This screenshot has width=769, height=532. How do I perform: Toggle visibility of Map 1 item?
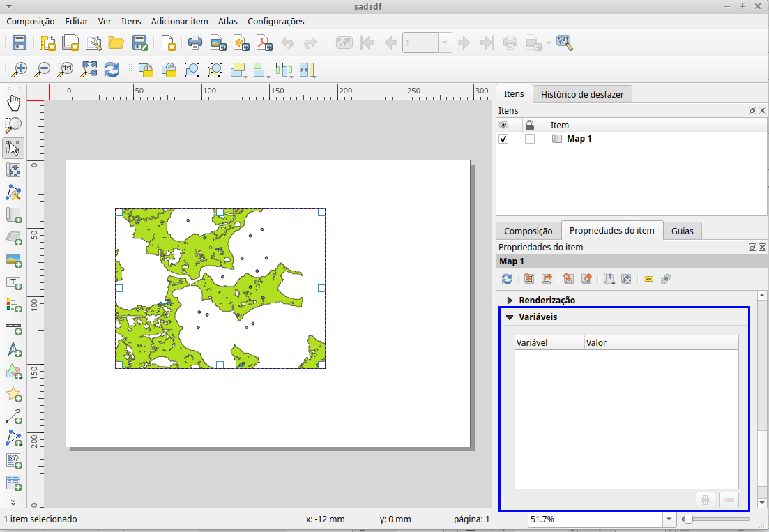pos(503,138)
